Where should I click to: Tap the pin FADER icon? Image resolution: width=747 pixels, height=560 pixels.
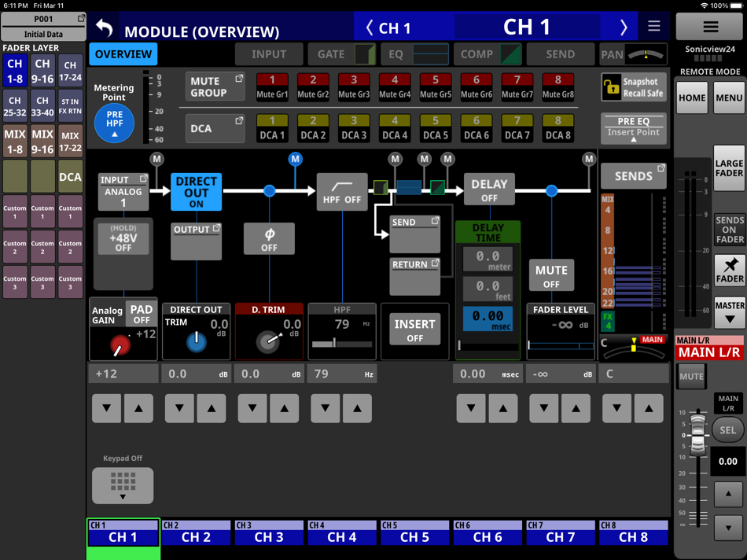[x=730, y=271]
